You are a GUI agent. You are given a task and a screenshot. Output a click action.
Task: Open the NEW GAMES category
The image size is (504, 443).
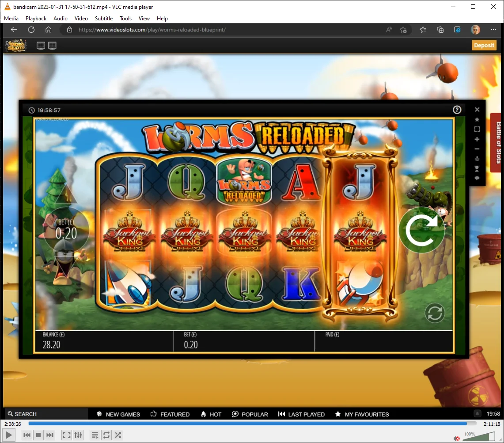tap(118, 414)
